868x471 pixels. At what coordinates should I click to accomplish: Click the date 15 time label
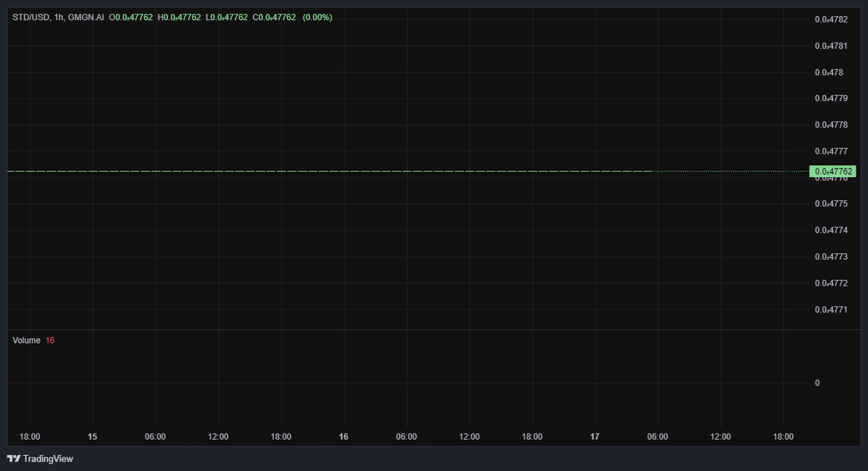point(93,437)
